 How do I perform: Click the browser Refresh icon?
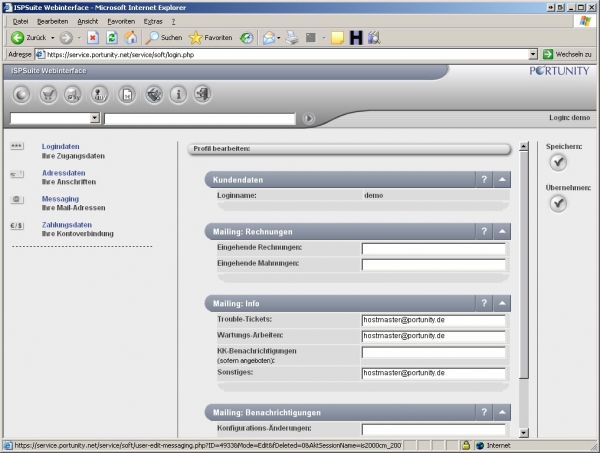[x=112, y=37]
